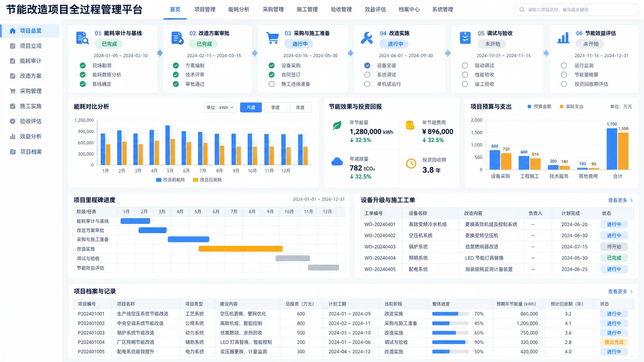Click the clipboard icon in step 05 调试与验收
Viewport: 644px width, 362px height.
coord(465,38)
